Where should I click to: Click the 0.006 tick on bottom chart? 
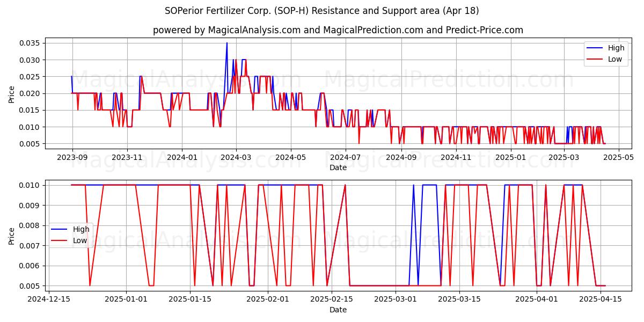pos(30,266)
